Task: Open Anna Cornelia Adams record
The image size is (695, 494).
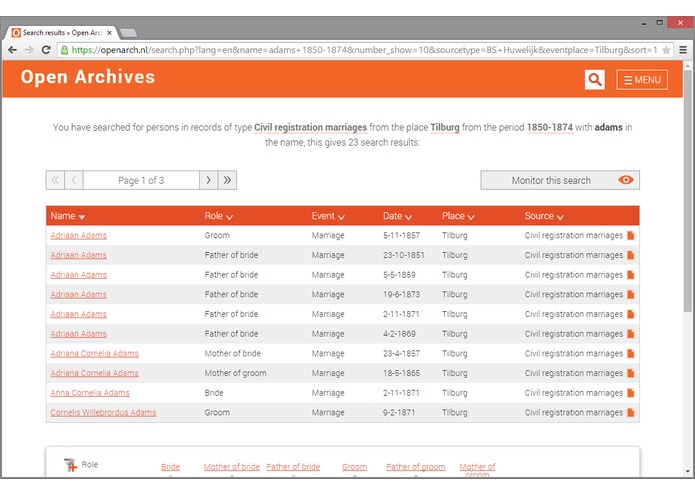Action: (x=90, y=393)
